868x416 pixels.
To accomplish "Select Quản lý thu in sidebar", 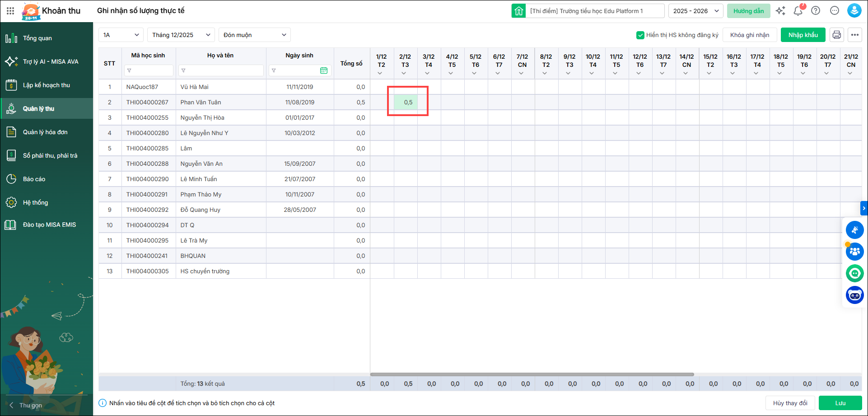I will pyautogui.click(x=47, y=108).
